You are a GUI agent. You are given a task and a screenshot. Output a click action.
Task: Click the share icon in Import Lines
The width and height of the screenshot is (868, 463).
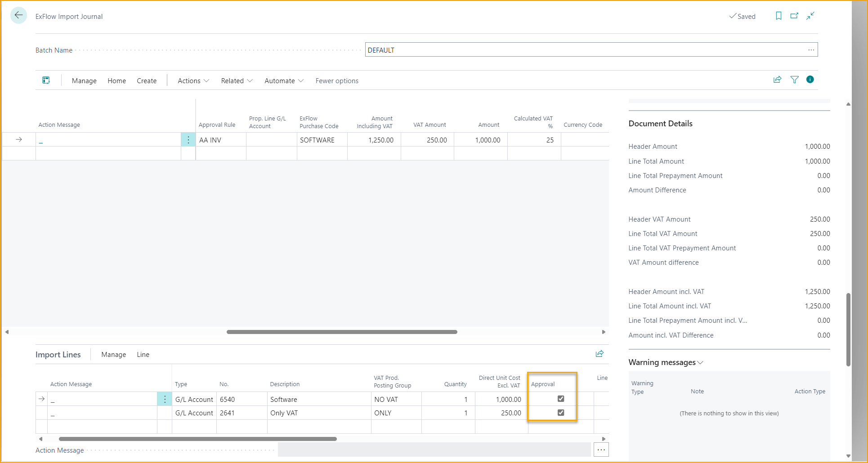pos(600,354)
